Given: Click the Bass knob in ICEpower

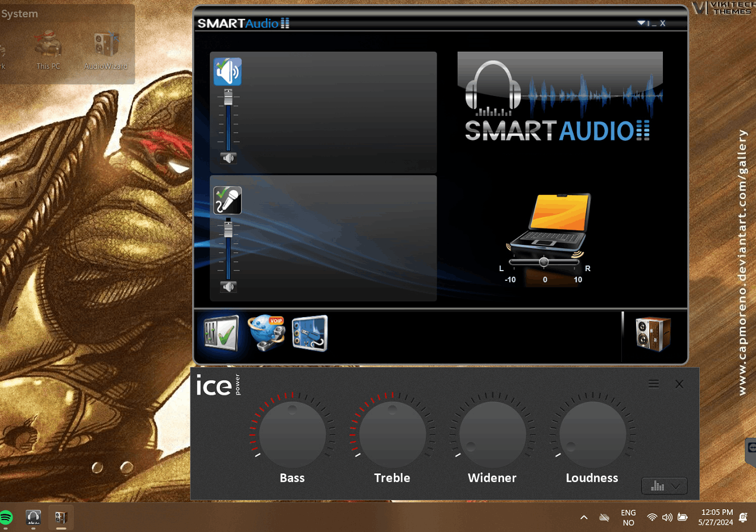Looking at the screenshot, I should click(292, 435).
